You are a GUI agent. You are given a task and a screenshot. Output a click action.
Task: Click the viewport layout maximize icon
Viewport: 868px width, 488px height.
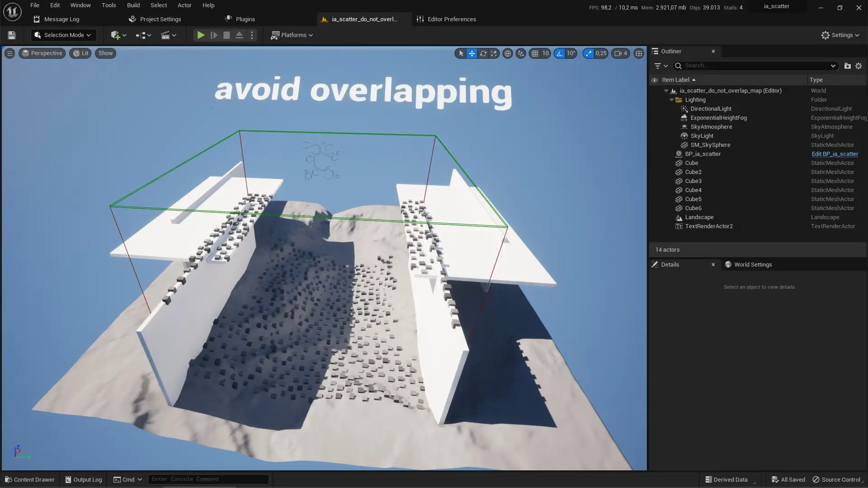[639, 53]
